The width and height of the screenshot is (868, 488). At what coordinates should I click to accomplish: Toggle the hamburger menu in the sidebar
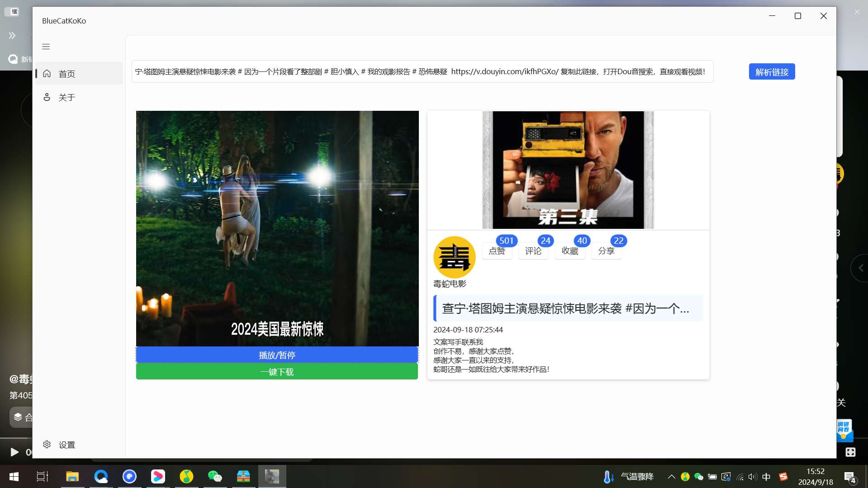(x=46, y=47)
